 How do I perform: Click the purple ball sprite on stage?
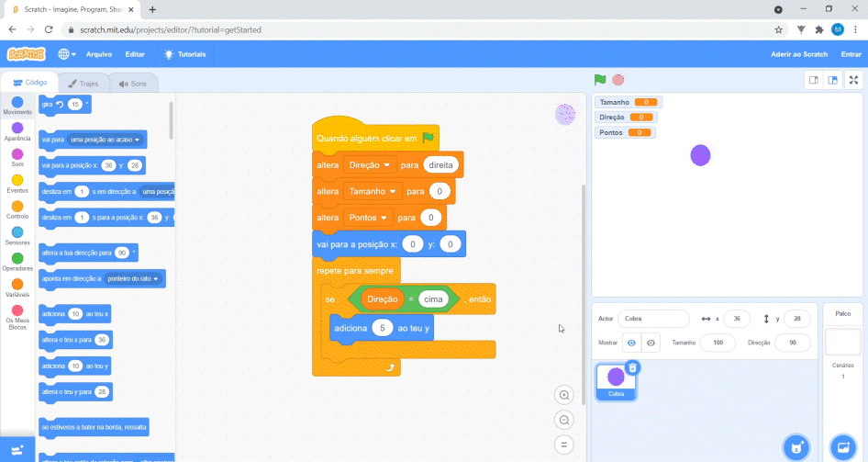click(x=700, y=155)
